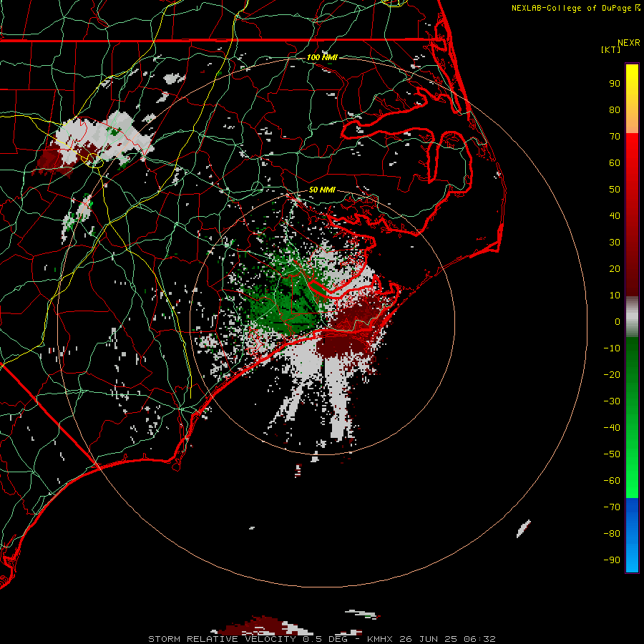The width and height of the screenshot is (644, 644).
Task: Click the bright green segment of color bar
Action: pos(632,417)
